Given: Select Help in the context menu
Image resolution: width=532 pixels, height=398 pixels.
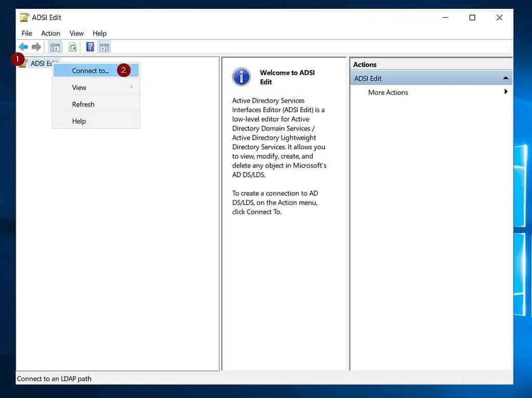Looking at the screenshot, I should tap(96, 121).
